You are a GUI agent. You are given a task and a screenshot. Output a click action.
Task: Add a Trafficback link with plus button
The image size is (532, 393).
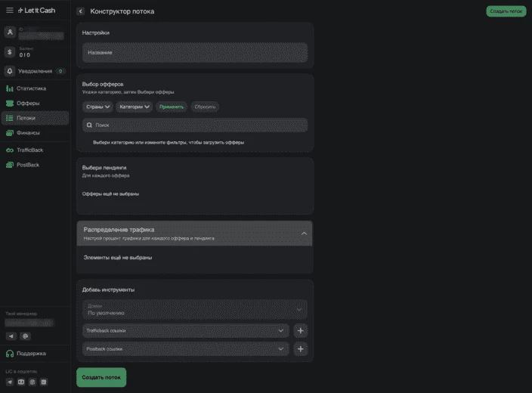point(300,330)
